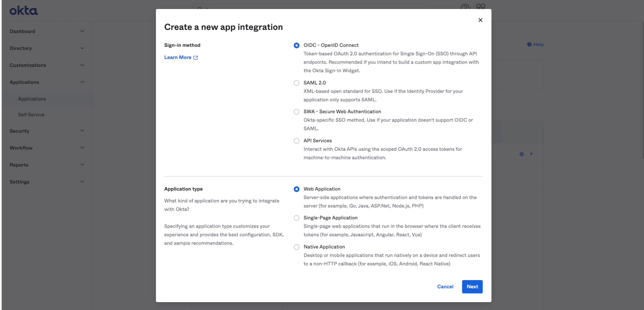The width and height of the screenshot is (644, 310).
Task: Open the dropdown arrow next to gear
Action: 531,154
